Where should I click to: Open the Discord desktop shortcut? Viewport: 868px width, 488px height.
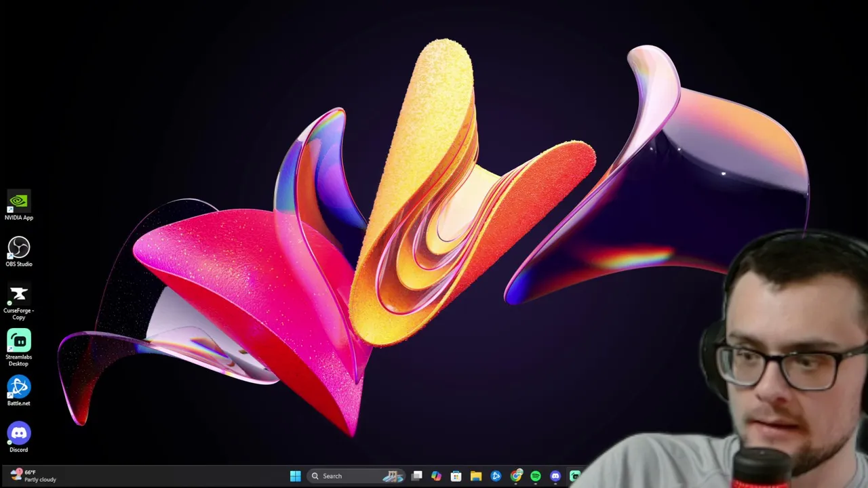pyautogui.click(x=18, y=438)
